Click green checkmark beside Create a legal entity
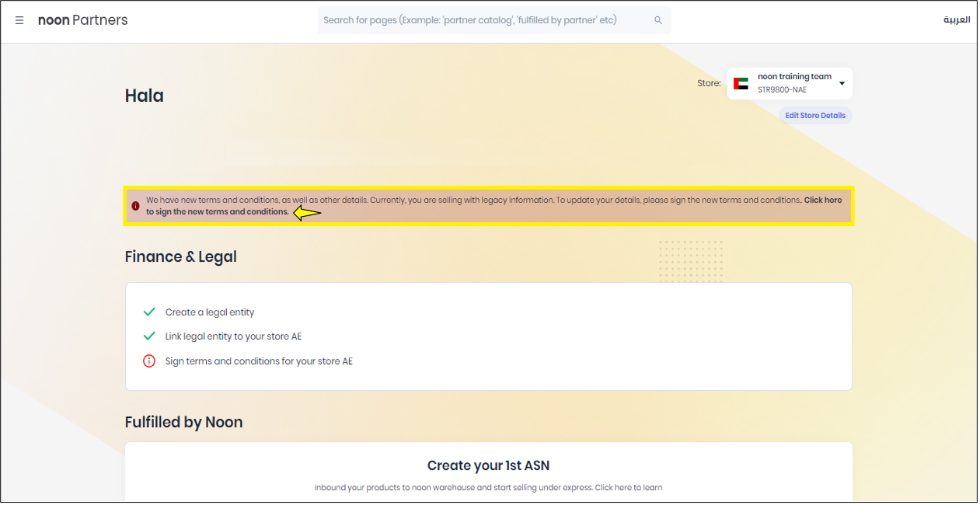Screen dimensions: 980x505 pos(149,312)
